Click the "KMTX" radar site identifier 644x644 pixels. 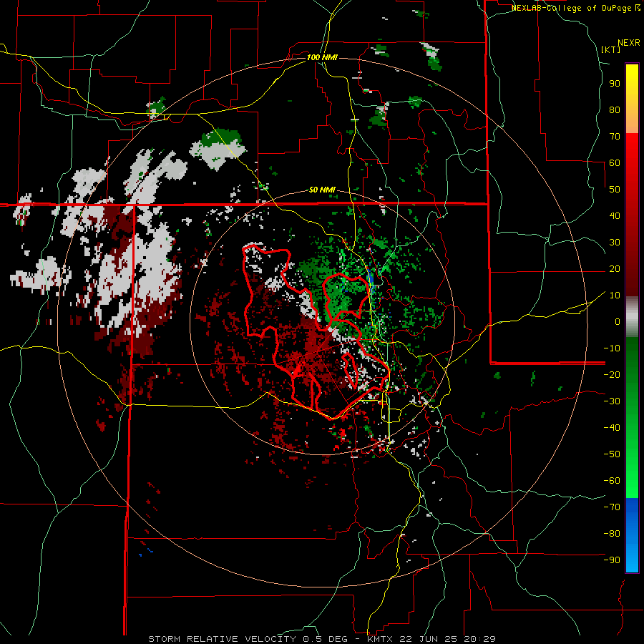pos(380,639)
